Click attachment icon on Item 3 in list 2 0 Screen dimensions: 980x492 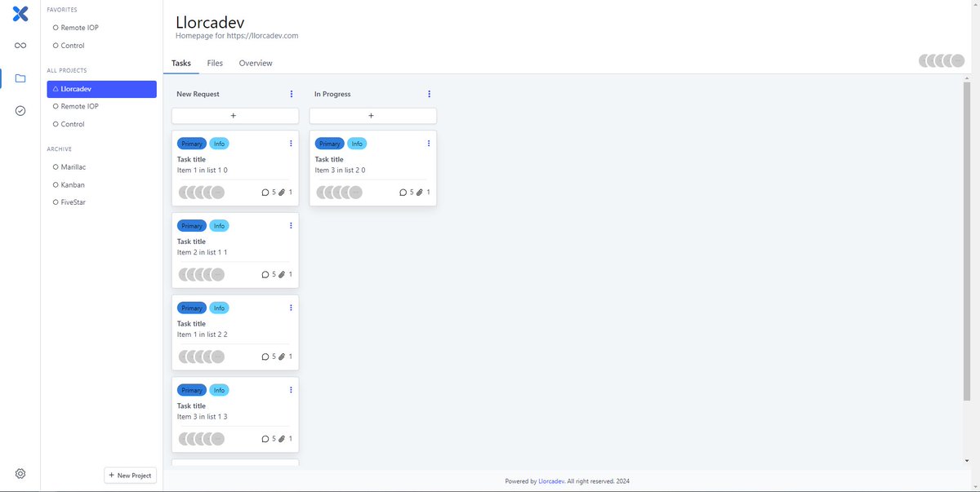(x=420, y=193)
